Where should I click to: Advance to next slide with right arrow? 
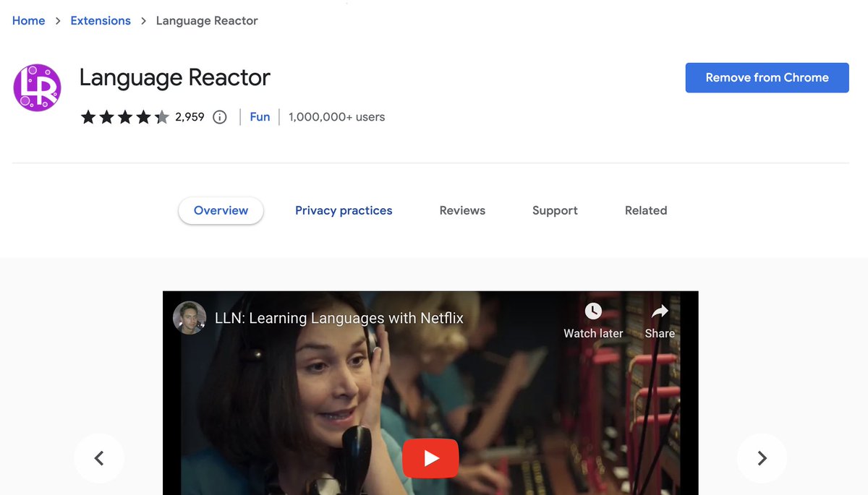tap(762, 458)
